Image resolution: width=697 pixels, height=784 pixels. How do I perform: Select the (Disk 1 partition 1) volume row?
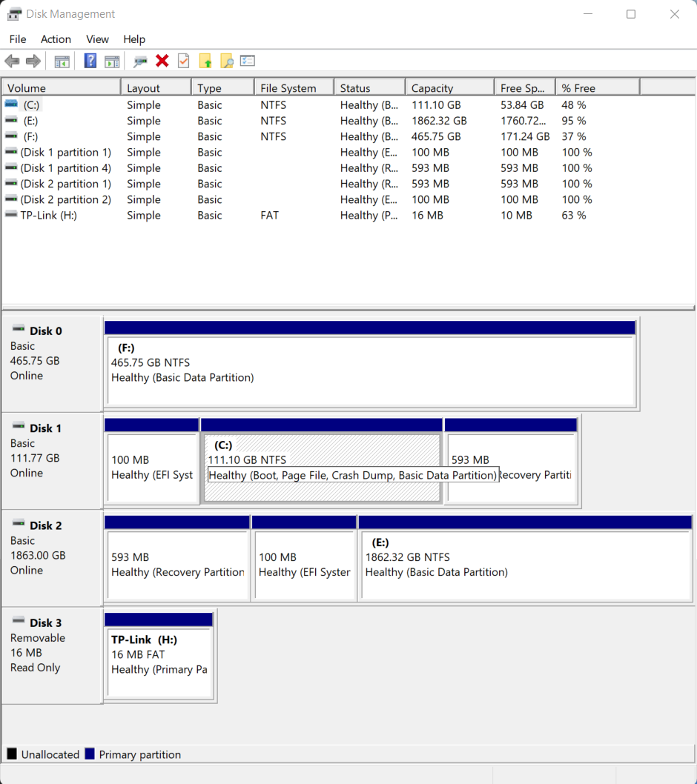(320, 152)
